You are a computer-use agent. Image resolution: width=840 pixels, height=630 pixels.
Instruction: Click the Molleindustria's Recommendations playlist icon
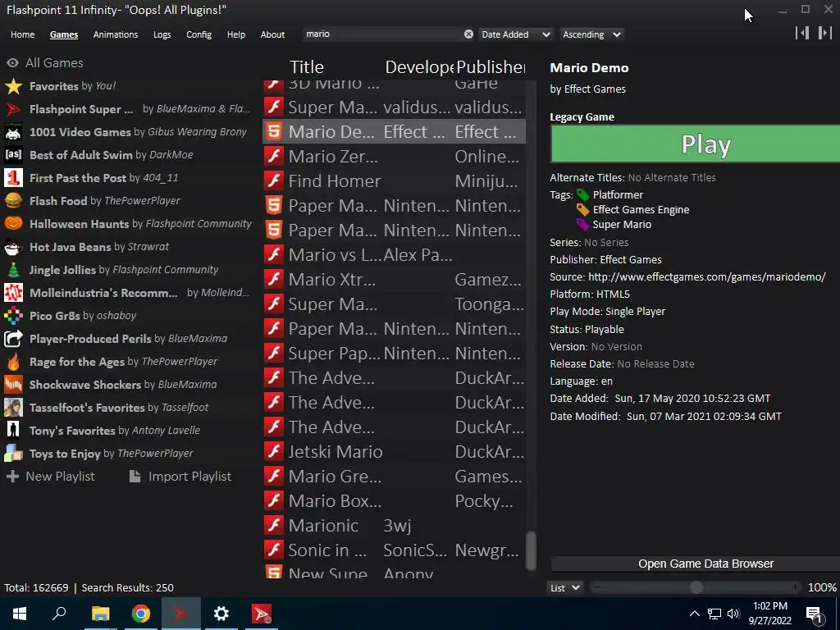tap(13, 293)
